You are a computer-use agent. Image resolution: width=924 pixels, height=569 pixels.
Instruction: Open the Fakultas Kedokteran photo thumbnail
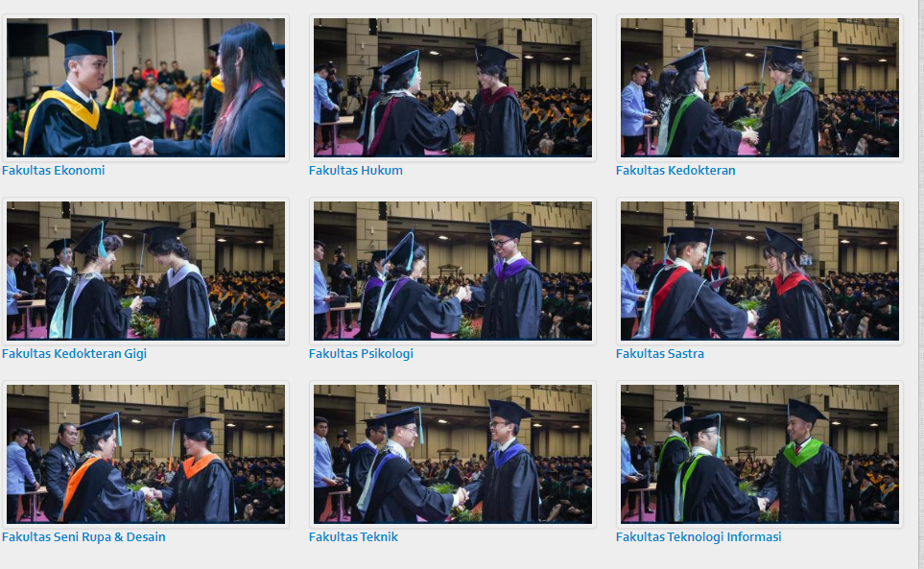pos(760,87)
